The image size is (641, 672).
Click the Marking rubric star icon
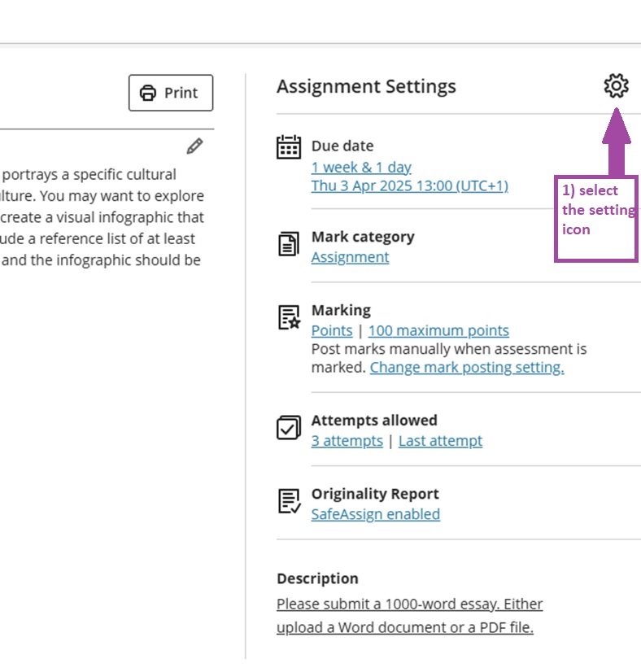(289, 318)
